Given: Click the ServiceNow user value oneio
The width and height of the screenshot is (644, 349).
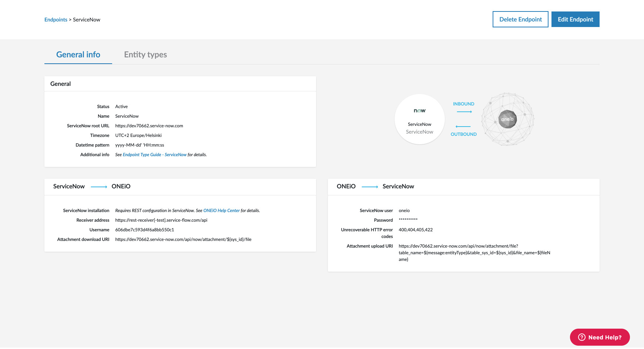Looking at the screenshot, I should 404,211.
